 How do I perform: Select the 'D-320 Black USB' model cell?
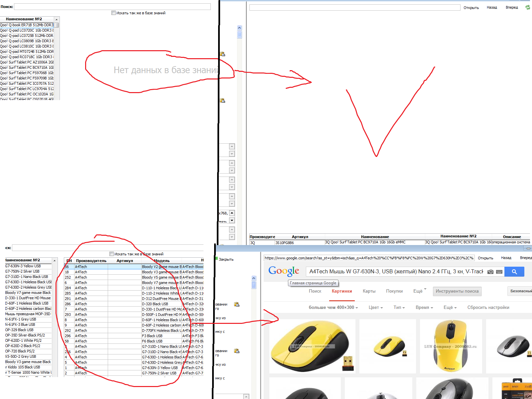(162, 304)
